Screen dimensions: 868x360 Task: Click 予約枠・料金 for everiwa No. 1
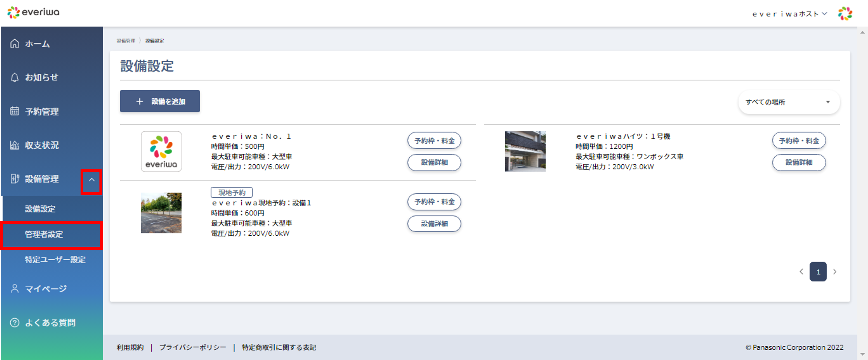click(434, 141)
